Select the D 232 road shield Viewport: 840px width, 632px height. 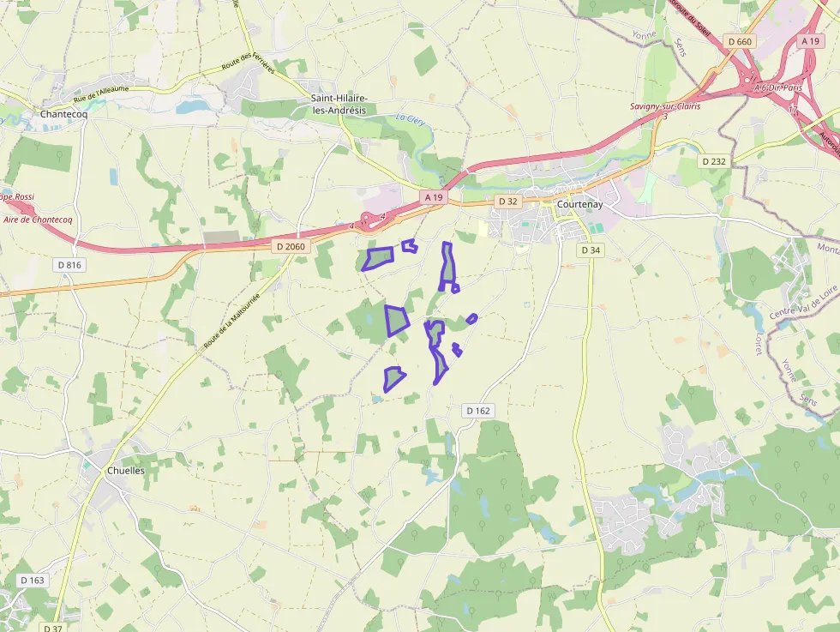coord(713,161)
